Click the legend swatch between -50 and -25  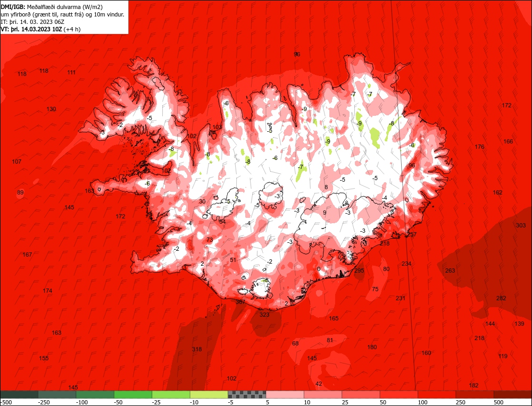(x=133, y=394)
